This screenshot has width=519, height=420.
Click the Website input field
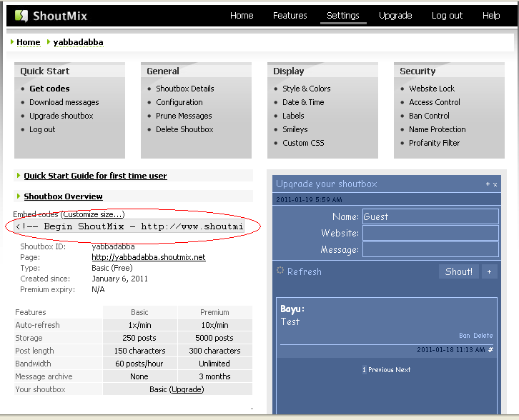(430, 233)
